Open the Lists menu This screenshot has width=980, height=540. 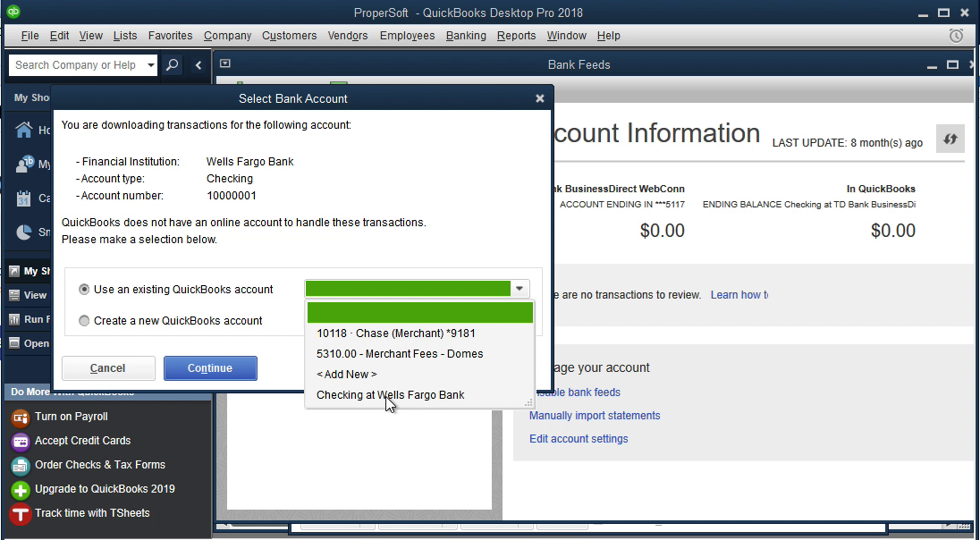click(125, 36)
